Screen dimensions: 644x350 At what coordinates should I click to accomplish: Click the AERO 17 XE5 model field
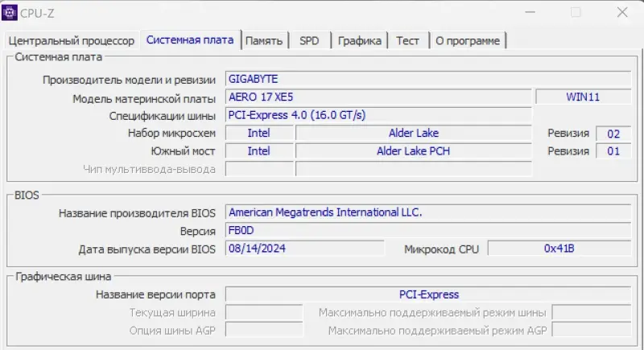point(378,97)
